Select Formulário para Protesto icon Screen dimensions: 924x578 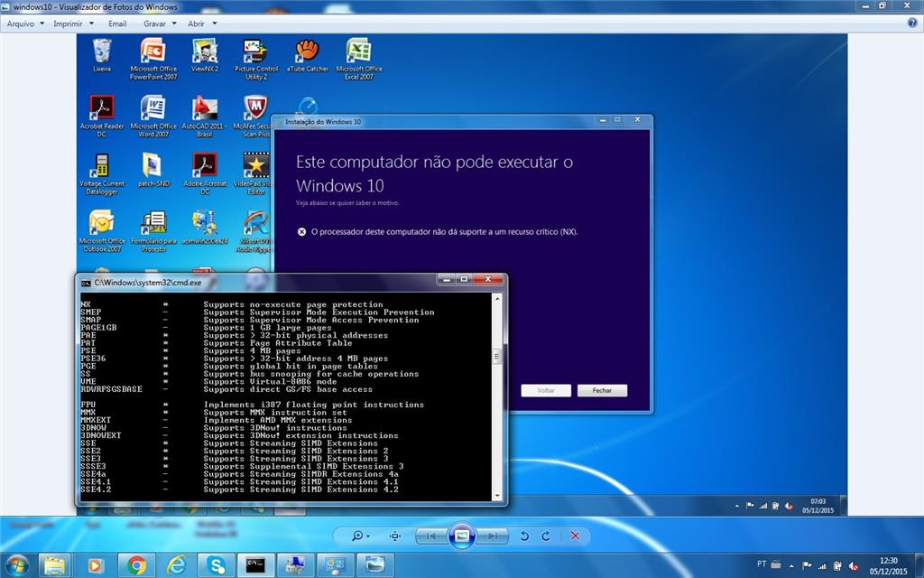153,231
